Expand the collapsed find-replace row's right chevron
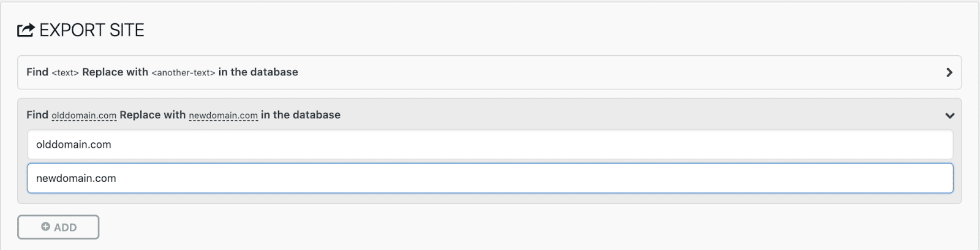The image size is (980, 250). pyautogui.click(x=949, y=72)
